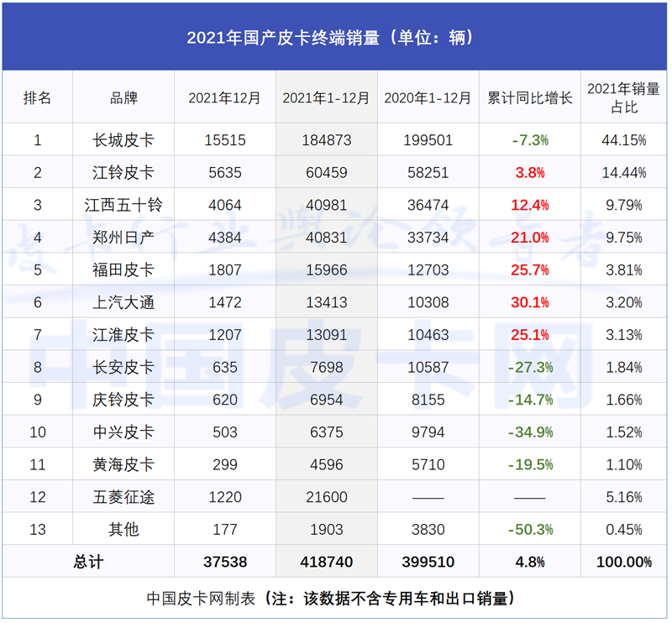Select yearly value '184873'
The height and width of the screenshot is (623, 672).
pos(326,140)
